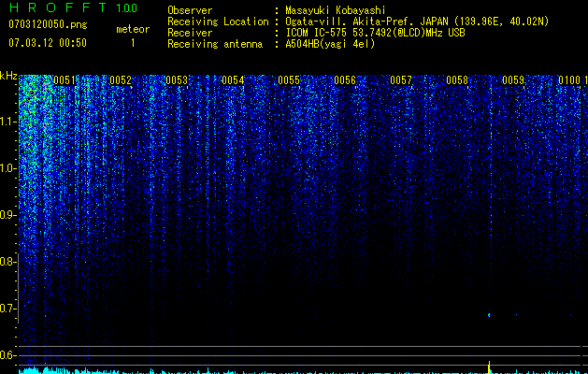This screenshot has height=374, width=588.
Task: Click the Receiving Location label
Action: [x=218, y=22]
